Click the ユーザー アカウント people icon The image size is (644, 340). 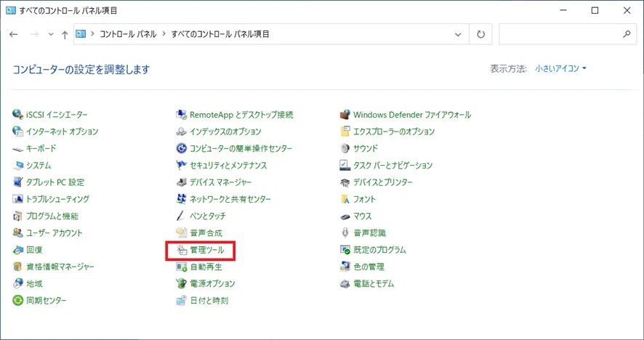17,232
